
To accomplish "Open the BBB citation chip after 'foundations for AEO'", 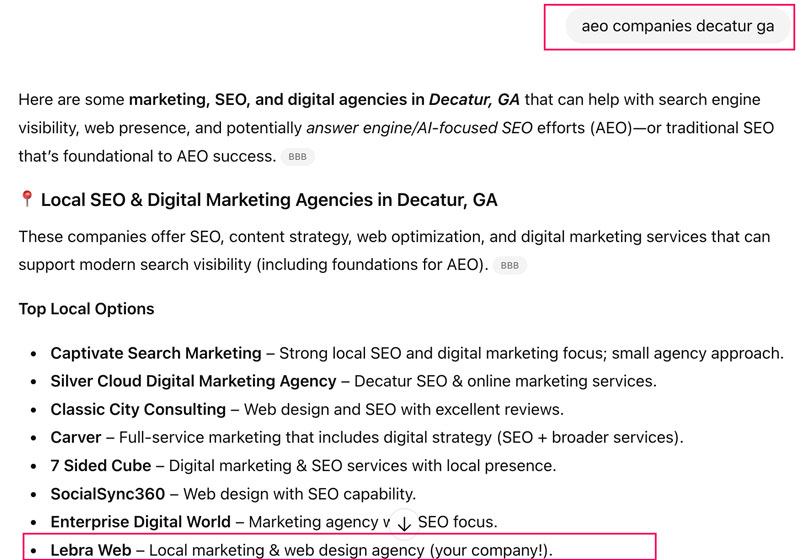I will pos(509,266).
